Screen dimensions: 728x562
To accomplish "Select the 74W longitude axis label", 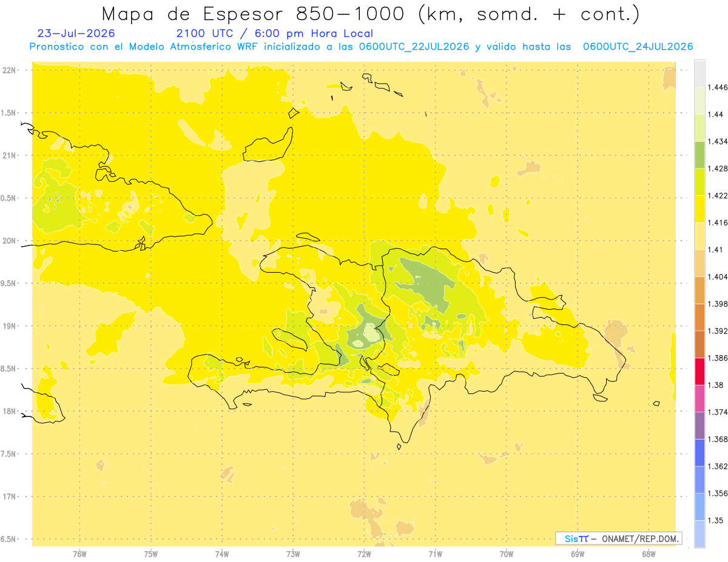I will [222, 555].
